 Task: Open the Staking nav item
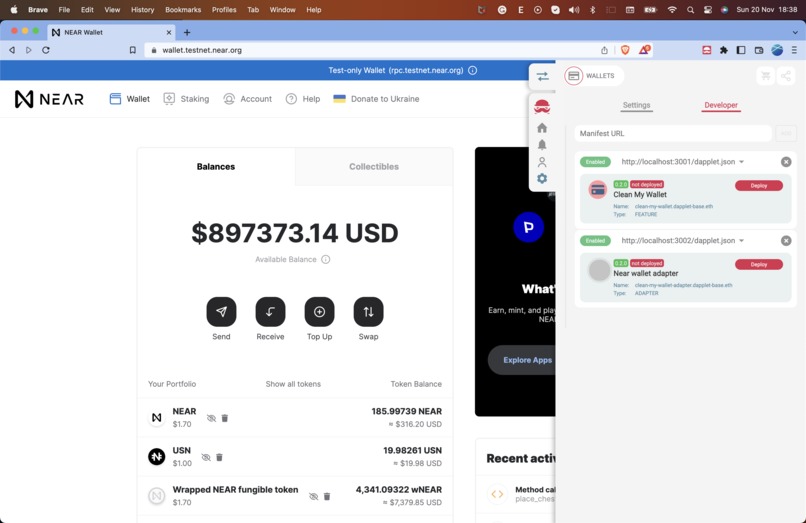pos(186,99)
